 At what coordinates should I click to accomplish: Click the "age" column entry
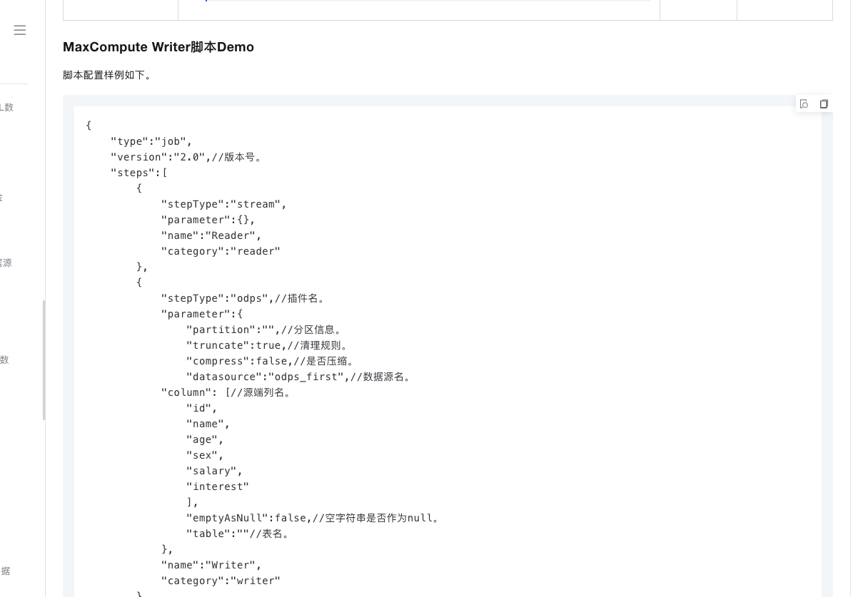point(205,439)
